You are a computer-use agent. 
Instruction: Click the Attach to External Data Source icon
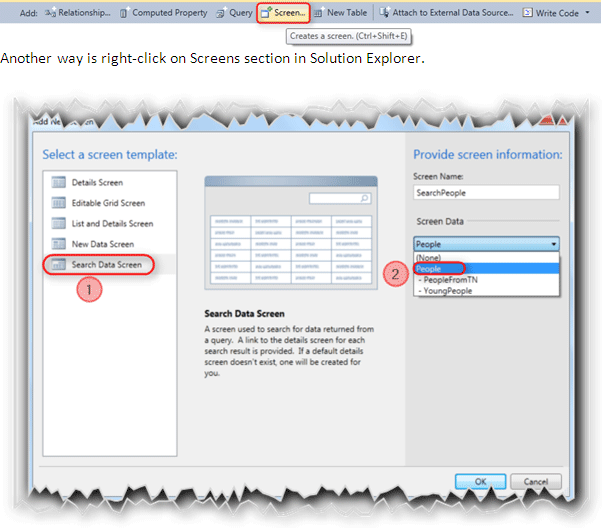384,13
